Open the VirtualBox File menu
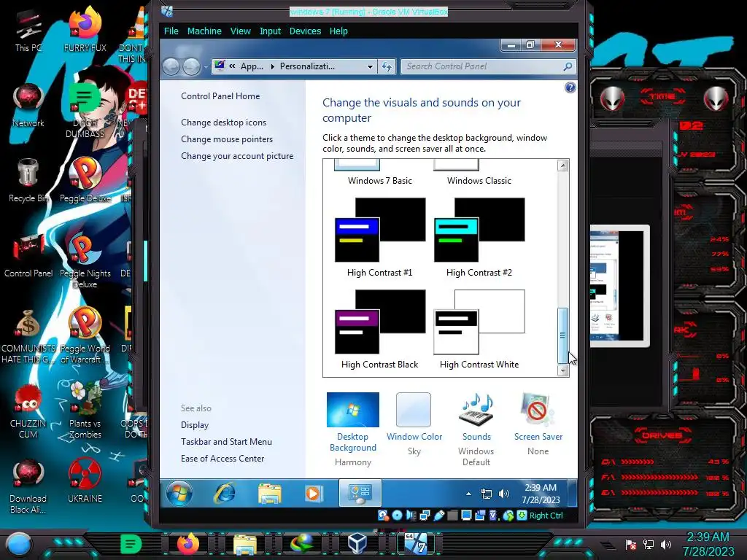Viewport: 747px width, 560px height. point(171,31)
